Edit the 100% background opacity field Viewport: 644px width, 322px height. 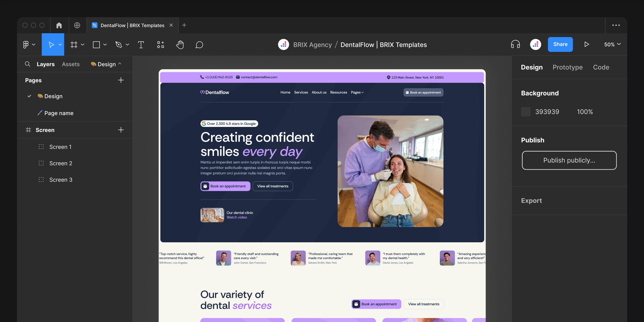585,112
